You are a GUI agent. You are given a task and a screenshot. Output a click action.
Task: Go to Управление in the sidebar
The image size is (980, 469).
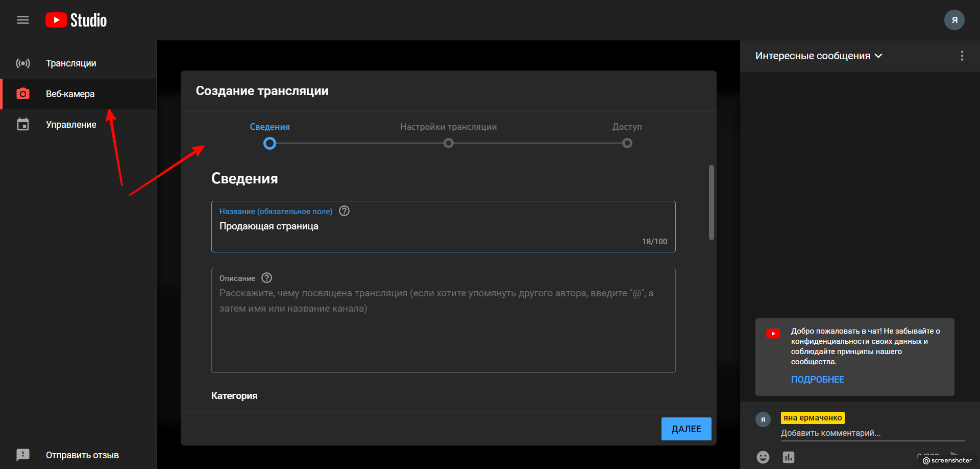point(71,125)
